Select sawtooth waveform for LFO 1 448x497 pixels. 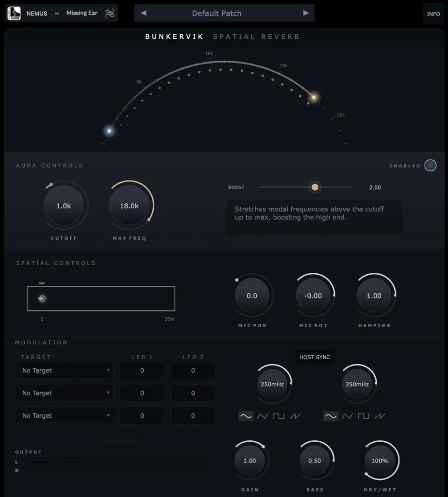point(295,416)
